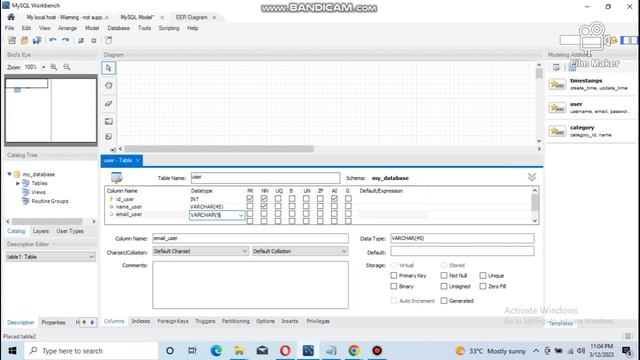Create a new model file icon
The width and height of the screenshot is (640, 360).
tap(12, 40)
